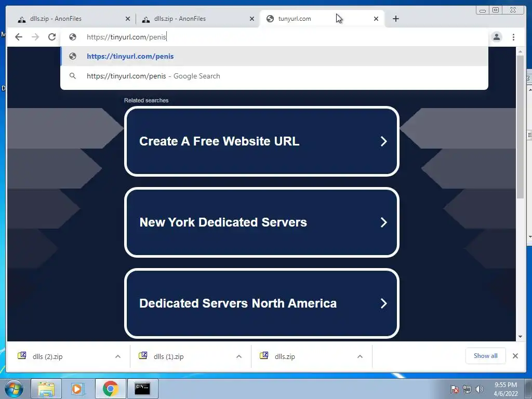The height and width of the screenshot is (399, 532).
Task: Close the first dlls.zip - AnonFiles tab
Action: tap(128, 19)
